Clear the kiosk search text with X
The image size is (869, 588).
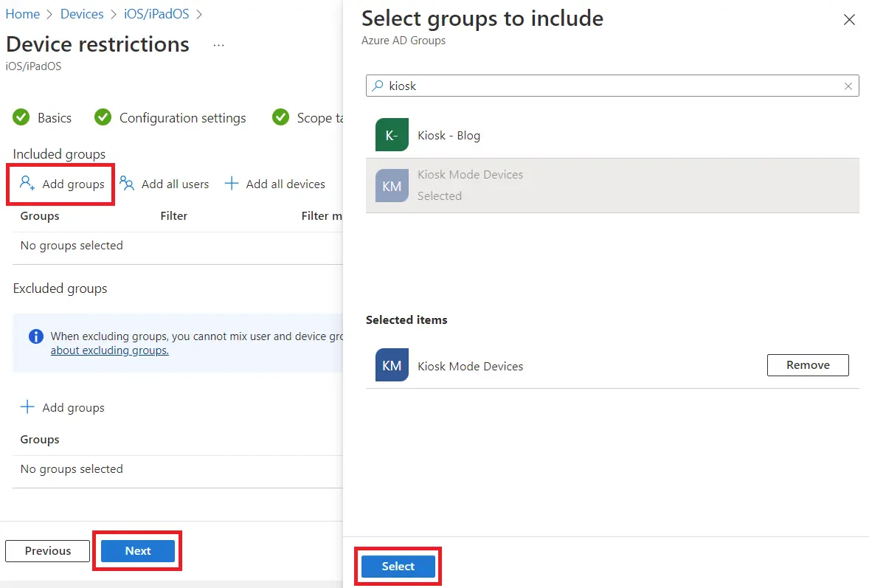[848, 86]
